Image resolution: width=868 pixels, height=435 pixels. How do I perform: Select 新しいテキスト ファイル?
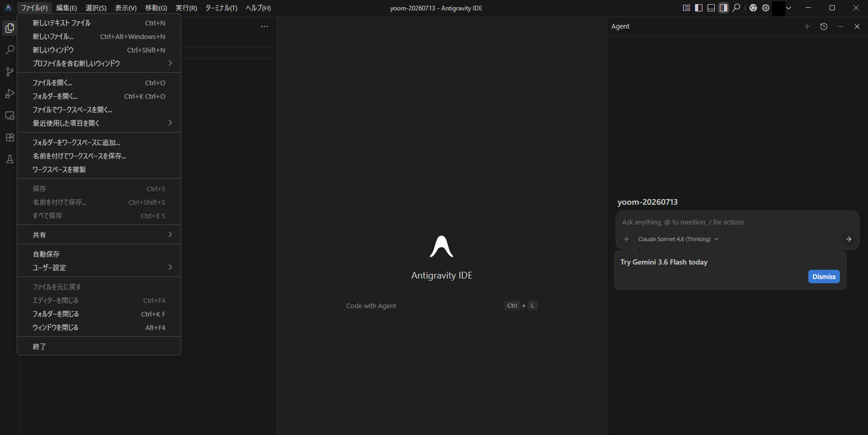click(x=99, y=23)
